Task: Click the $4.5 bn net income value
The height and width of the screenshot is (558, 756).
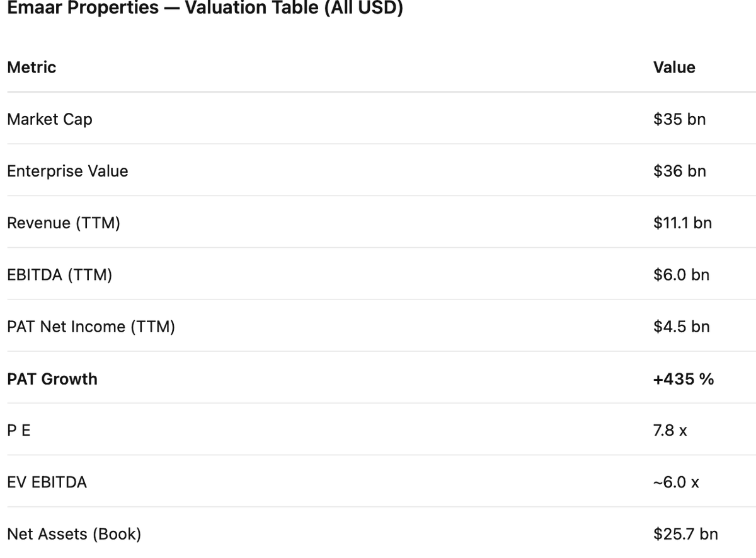Action: click(681, 327)
